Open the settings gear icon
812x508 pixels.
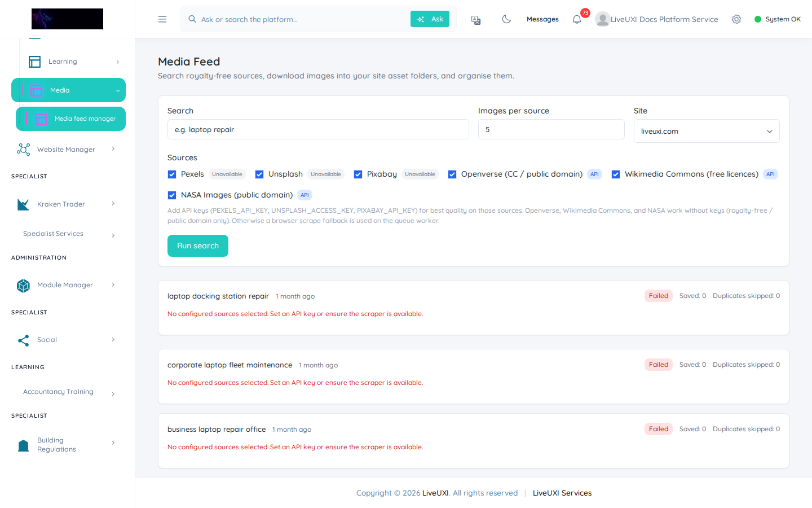[x=736, y=19]
